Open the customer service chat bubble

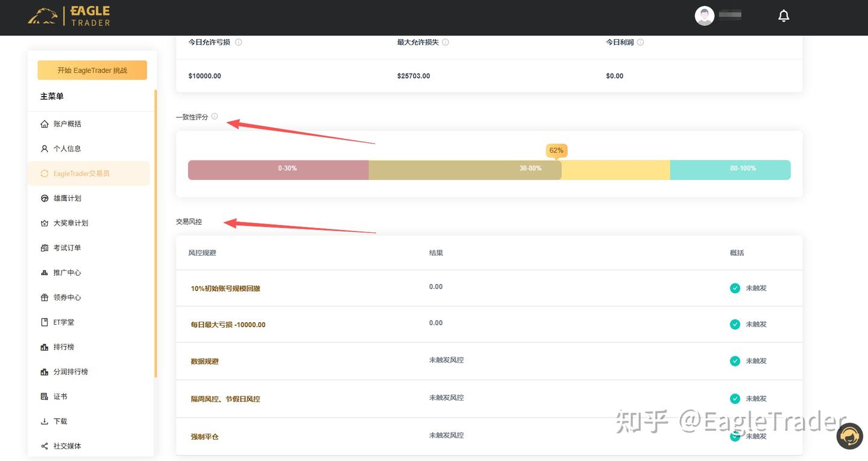pos(850,436)
